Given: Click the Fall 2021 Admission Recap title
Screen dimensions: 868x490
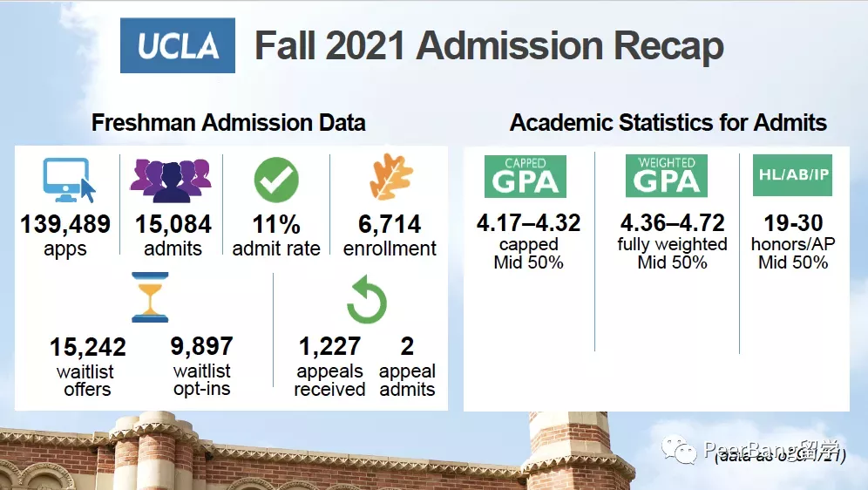Looking at the screenshot, I should point(489,46).
